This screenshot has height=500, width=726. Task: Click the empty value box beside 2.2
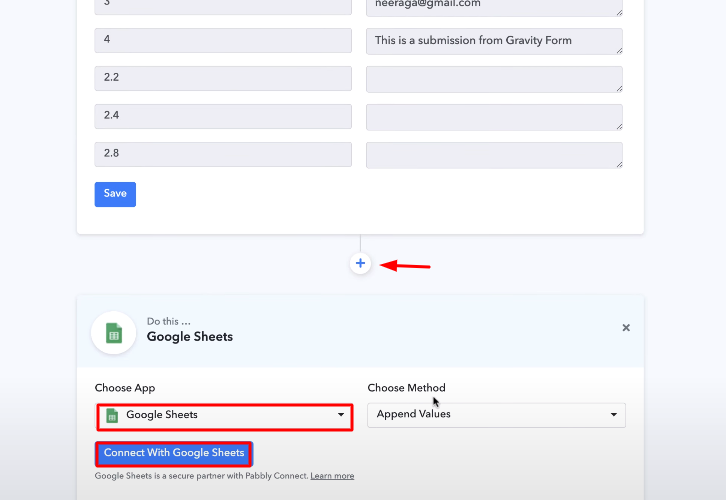pyautogui.click(x=494, y=79)
